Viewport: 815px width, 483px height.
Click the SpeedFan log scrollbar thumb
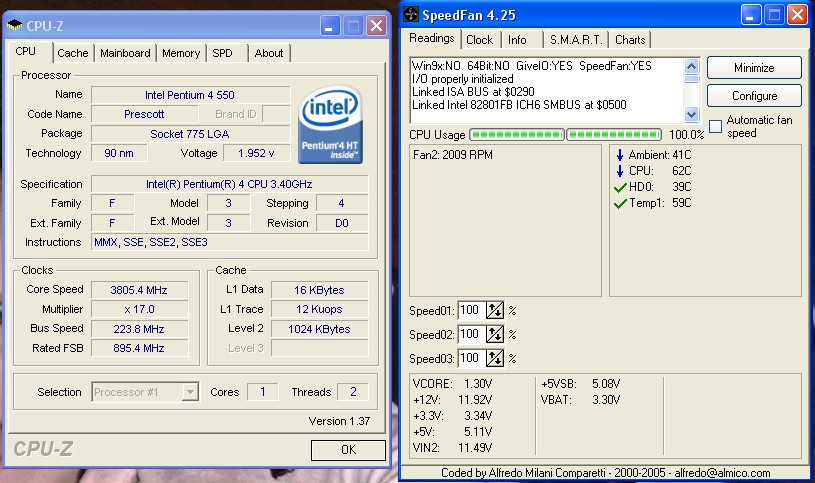tap(691, 79)
